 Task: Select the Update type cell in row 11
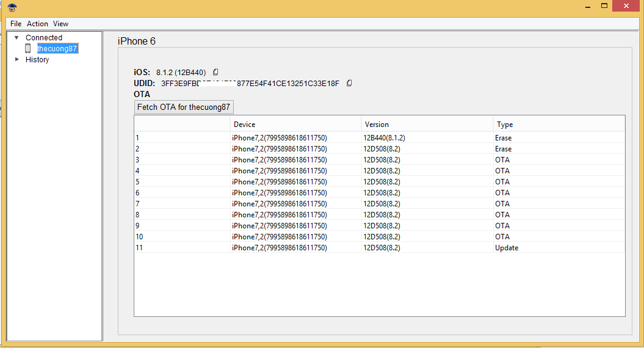[x=559, y=248]
